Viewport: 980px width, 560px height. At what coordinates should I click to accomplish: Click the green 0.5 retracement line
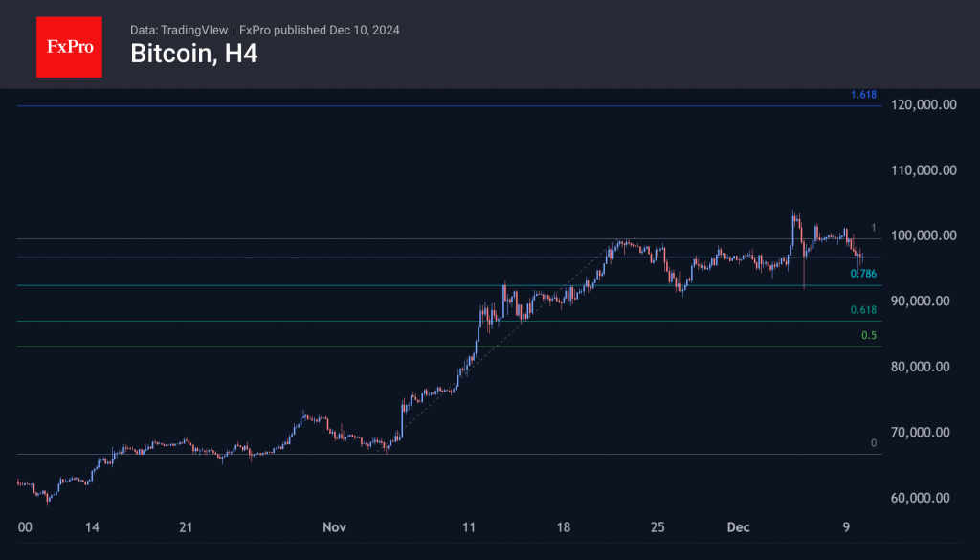[x=449, y=347]
